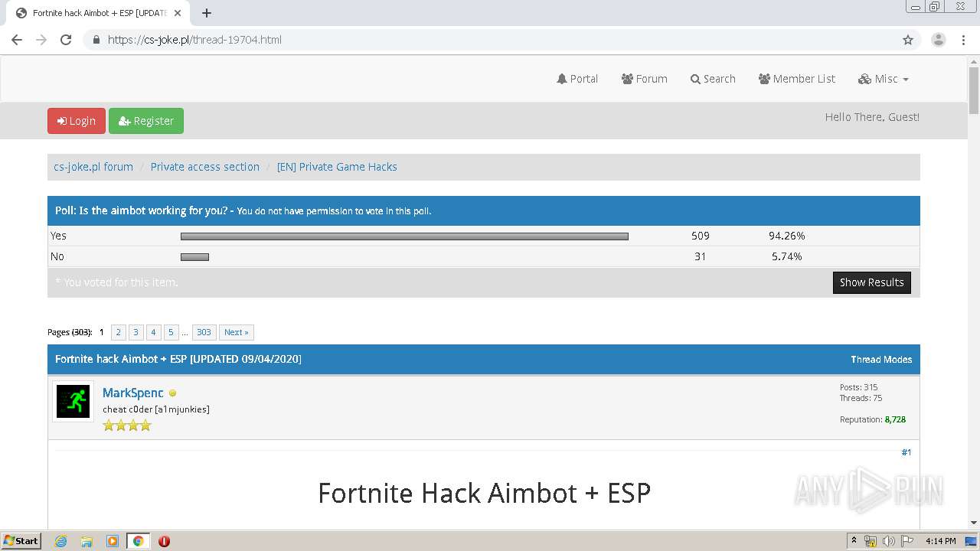Open the forum Search page
Screen dimensions: 980x551
[x=713, y=79]
